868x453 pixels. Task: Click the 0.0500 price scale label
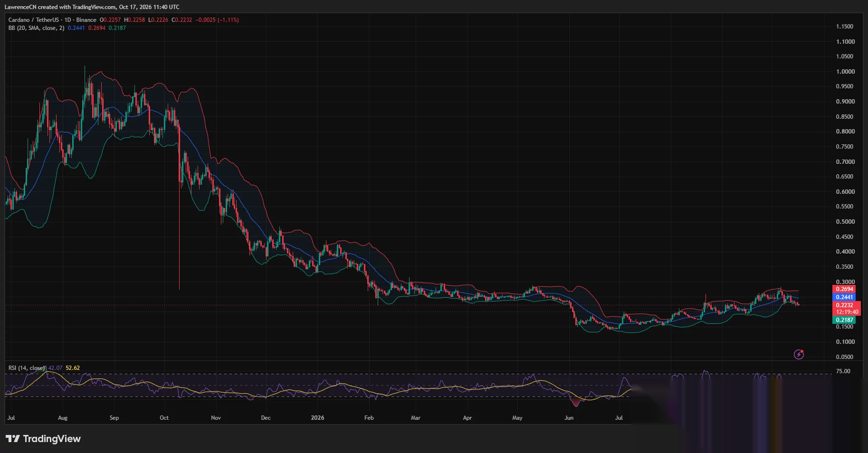[x=845, y=357]
